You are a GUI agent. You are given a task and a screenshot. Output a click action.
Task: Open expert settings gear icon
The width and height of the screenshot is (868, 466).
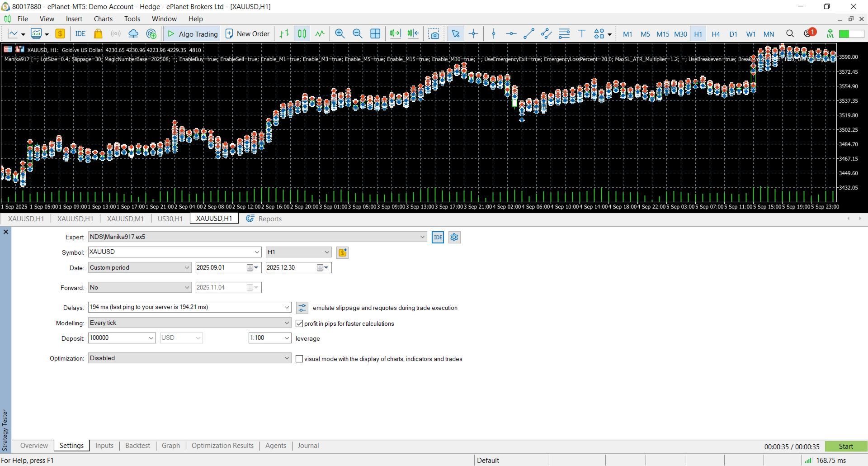(x=454, y=237)
